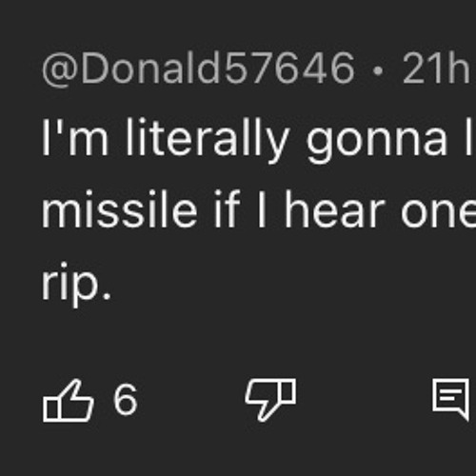The image size is (476, 476).
Task: Click the blank space between like and dislike
Action: [190, 400]
